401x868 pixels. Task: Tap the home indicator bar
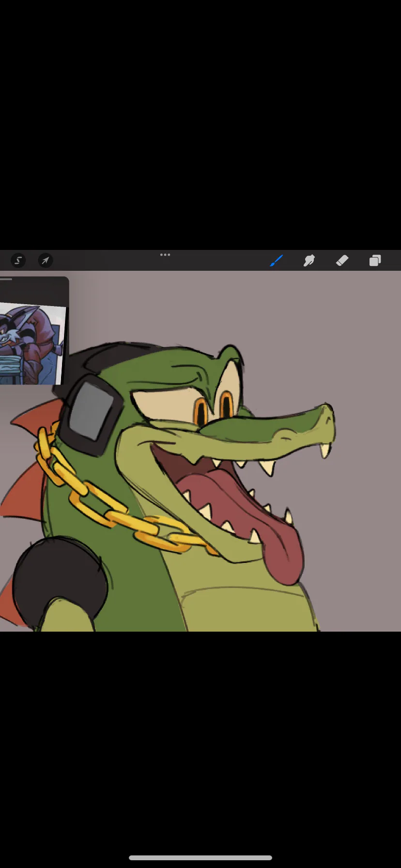(200, 858)
